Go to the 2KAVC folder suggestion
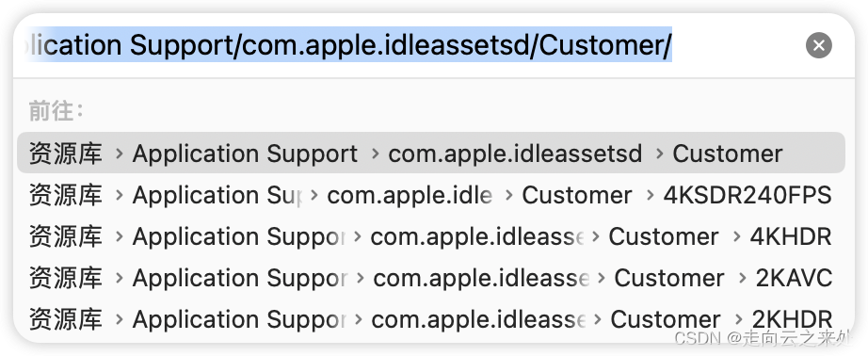 point(431,278)
